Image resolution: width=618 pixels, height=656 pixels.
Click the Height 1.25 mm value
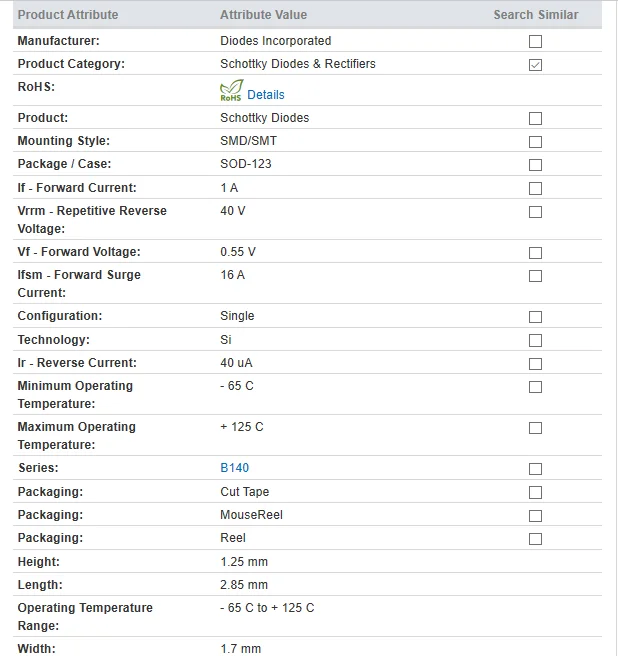click(244, 562)
